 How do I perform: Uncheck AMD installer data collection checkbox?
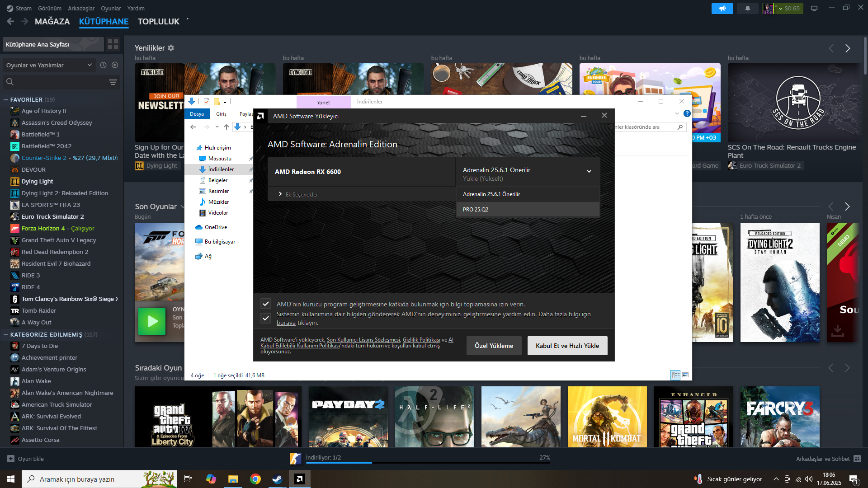[266, 304]
